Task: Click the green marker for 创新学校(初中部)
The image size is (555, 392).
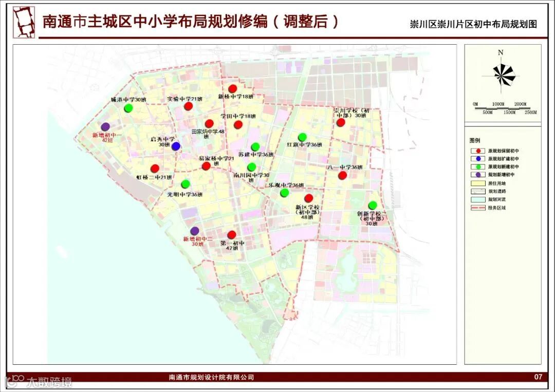Action: (x=373, y=205)
